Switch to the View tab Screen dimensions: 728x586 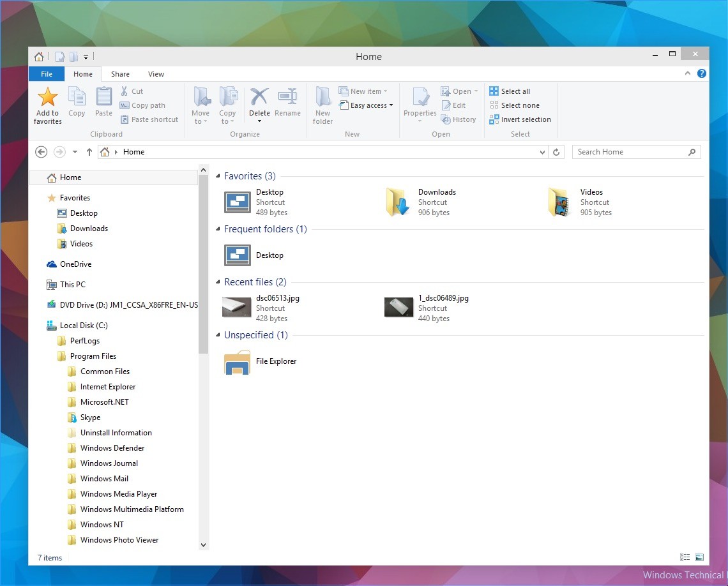(156, 74)
